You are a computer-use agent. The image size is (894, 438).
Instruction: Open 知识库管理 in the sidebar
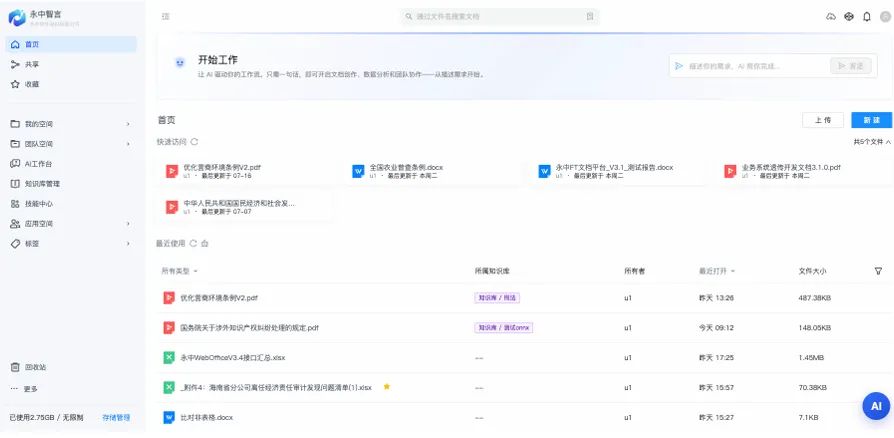(71, 184)
